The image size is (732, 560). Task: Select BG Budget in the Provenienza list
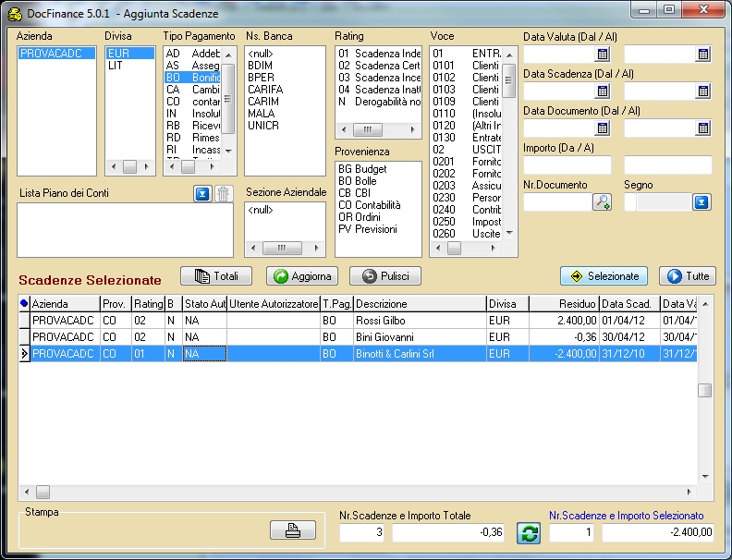pos(362,169)
